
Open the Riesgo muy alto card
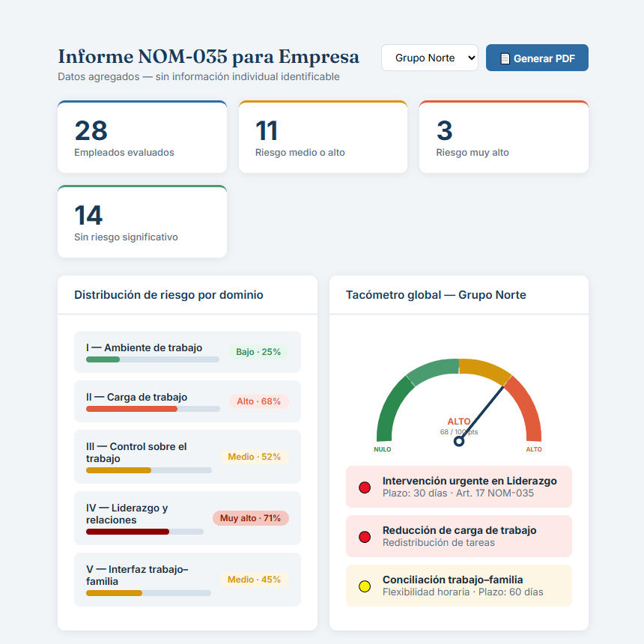(503, 137)
